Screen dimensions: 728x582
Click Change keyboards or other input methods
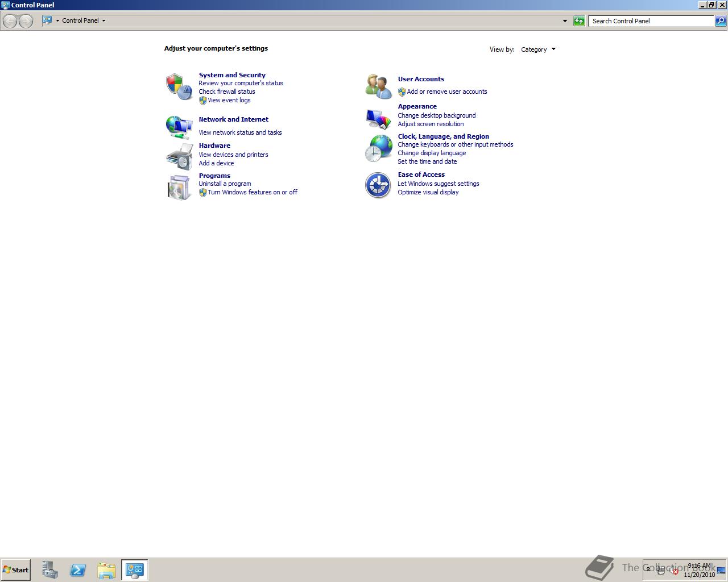click(456, 144)
